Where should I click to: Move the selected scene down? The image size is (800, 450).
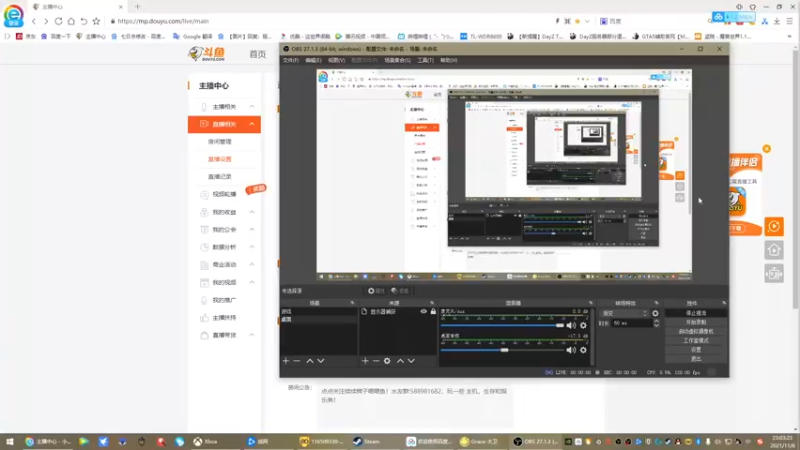(321, 361)
